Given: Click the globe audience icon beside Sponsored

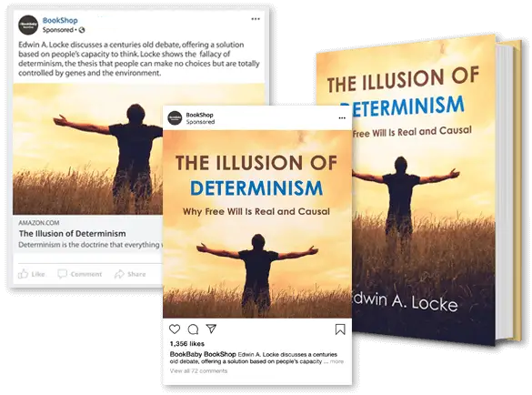Looking at the screenshot, I should (x=82, y=30).
